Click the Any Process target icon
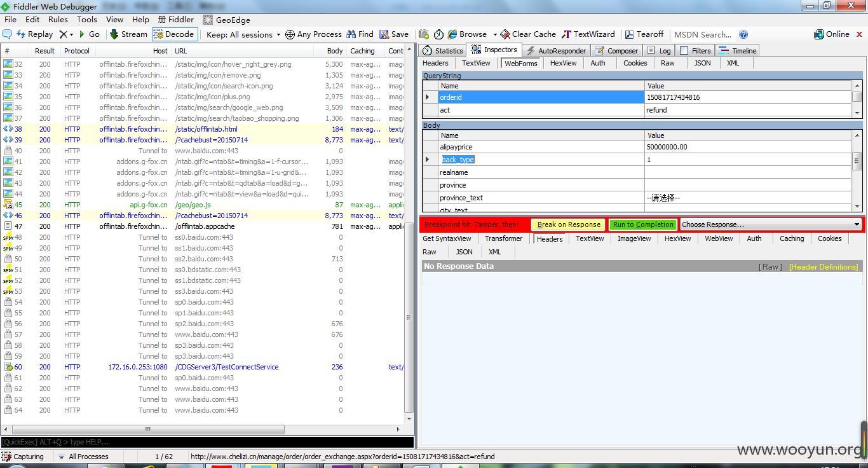This screenshot has height=468, width=868. pyautogui.click(x=290, y=34)
